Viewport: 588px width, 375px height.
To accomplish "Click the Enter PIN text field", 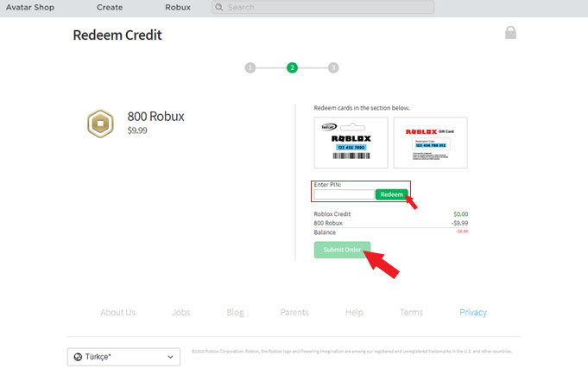I will click(x=344, y=195).
